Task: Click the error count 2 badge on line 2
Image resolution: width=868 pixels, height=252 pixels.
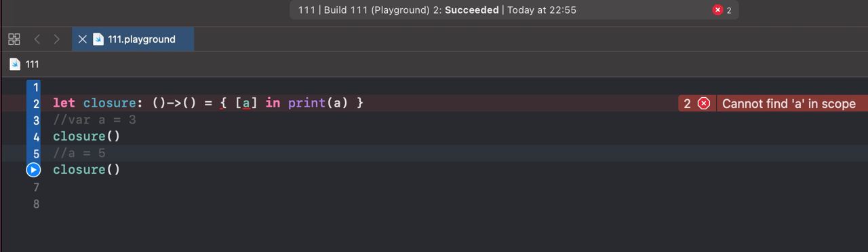Action: 687,103
